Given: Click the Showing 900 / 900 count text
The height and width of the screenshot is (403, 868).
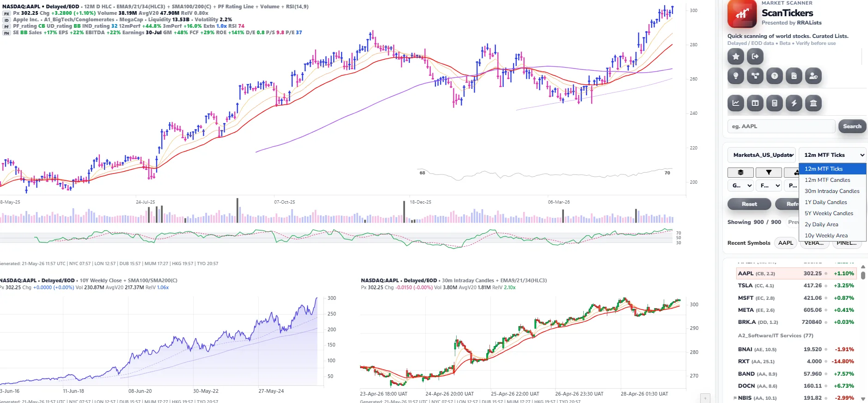Looking at the screenshot, I should click(754, 222).
